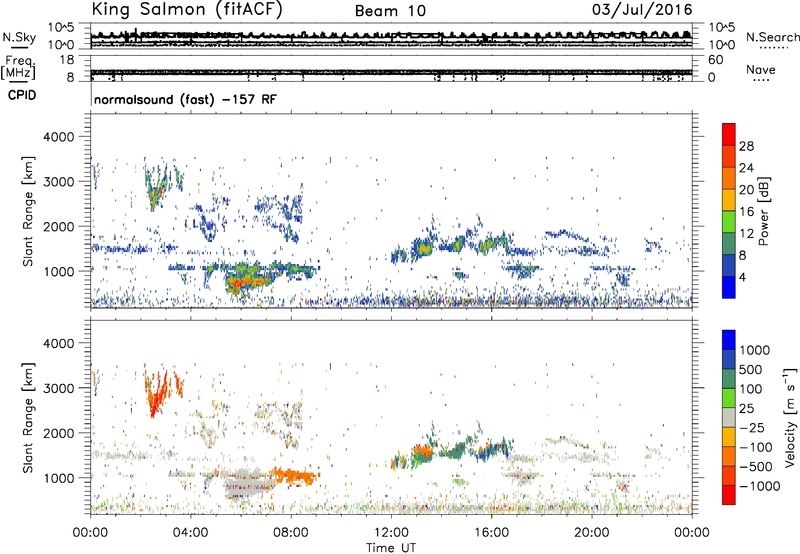Click the 'Nave' legend label

coord(761,70)
